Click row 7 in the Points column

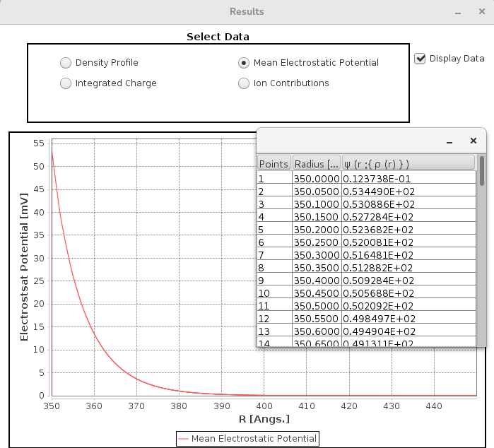tap(274, 254)
